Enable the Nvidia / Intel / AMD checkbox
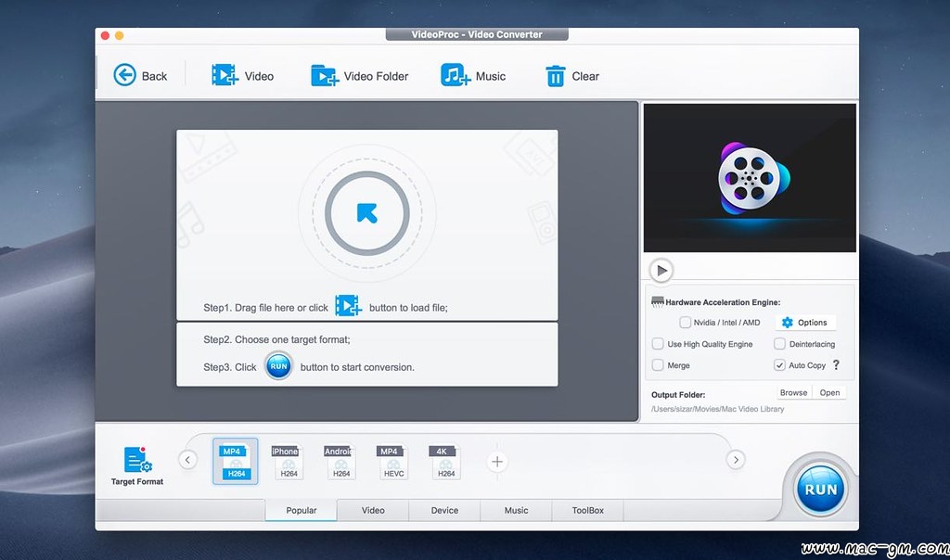Screen dimensions: 950x560 point(685,323)
